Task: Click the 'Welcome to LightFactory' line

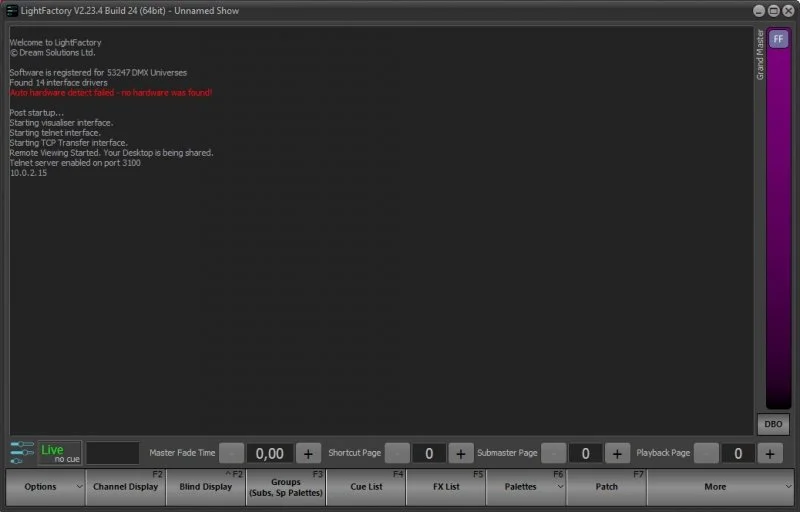Action: [55, 43]
